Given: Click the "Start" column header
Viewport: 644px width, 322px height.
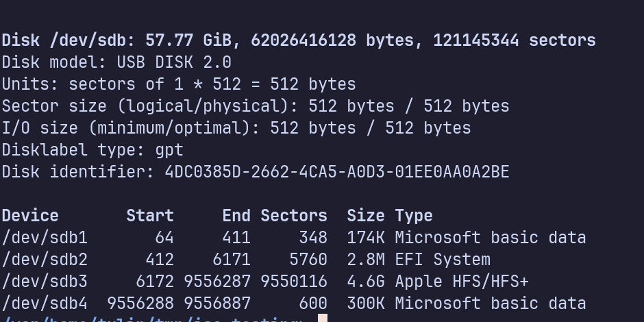Looking at the screenshot, I should (x=150, y=216).
